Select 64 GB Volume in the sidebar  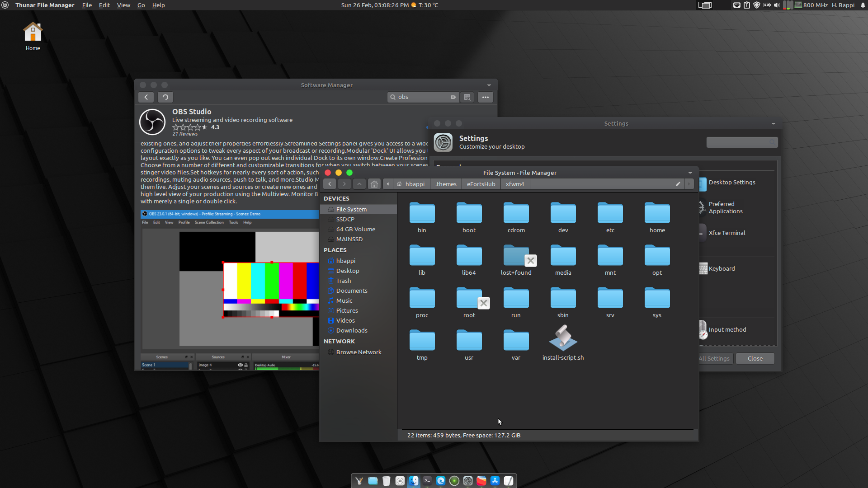355,229
